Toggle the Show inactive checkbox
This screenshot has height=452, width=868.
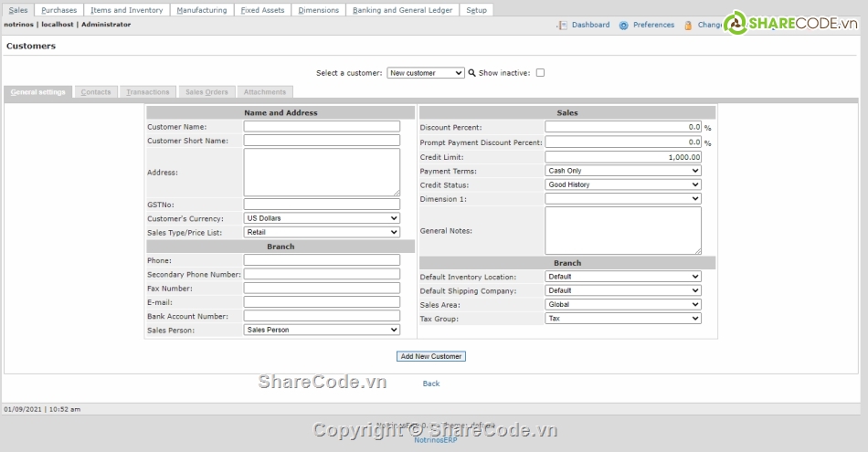540,73
